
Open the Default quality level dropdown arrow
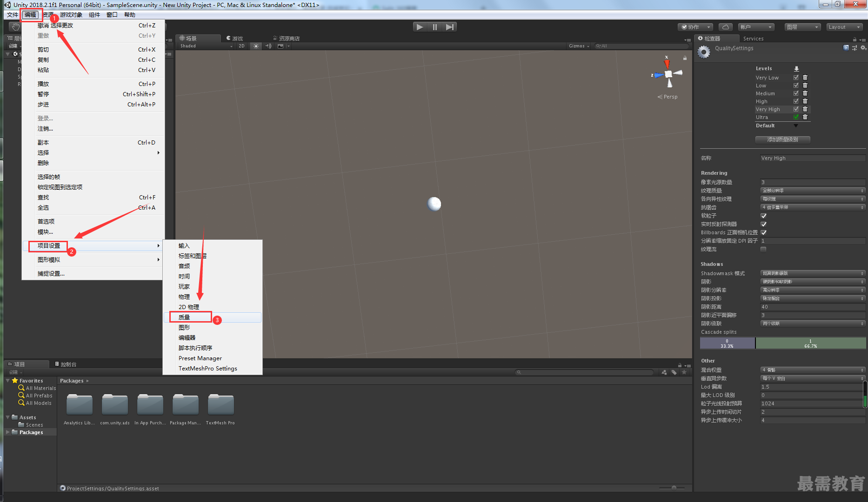point(796,125)
